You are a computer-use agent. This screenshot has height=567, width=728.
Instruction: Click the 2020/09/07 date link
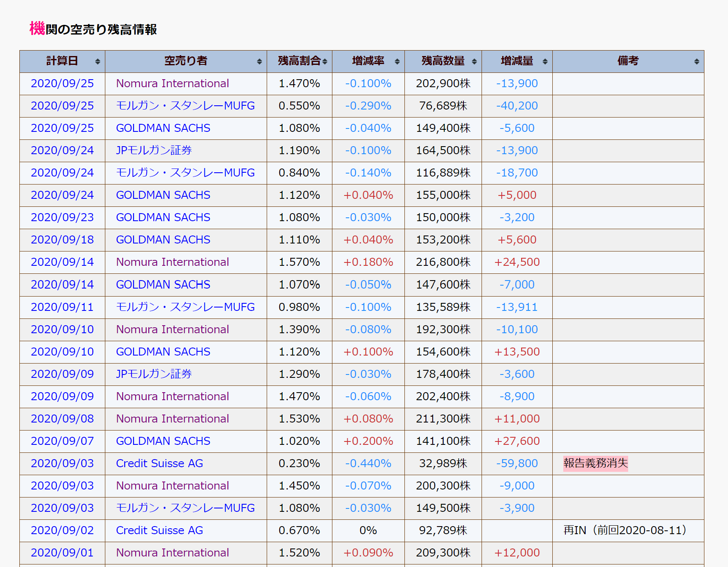(62, 441)
